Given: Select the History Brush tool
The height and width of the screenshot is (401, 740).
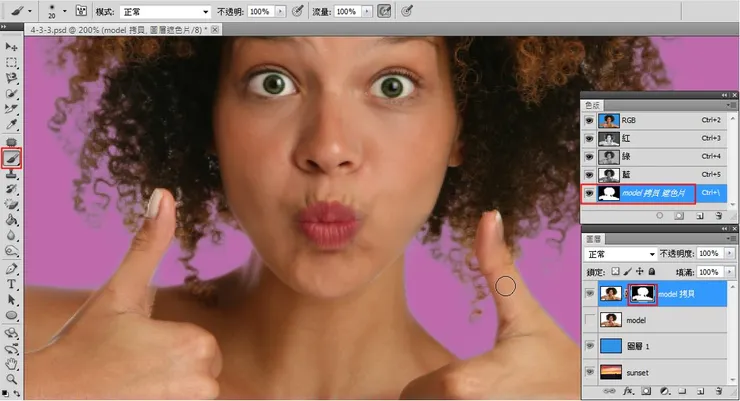Looking at the screenshot, I should click(x=11, y=189).
